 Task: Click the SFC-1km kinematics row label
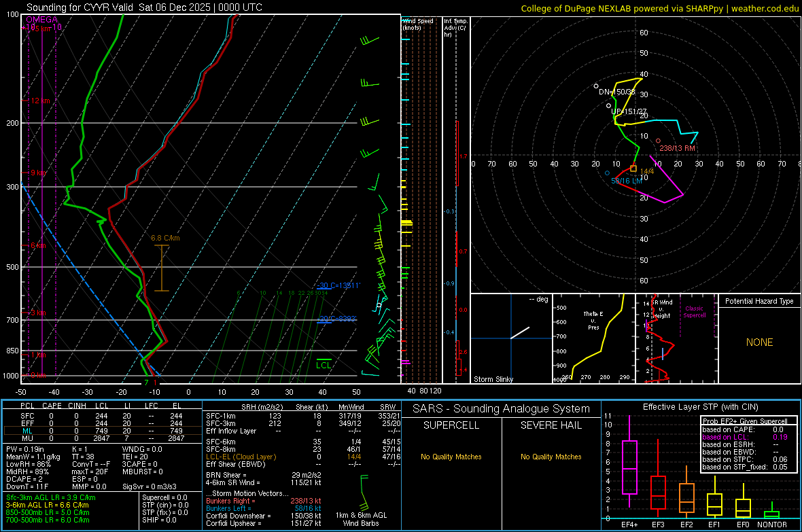221,416
